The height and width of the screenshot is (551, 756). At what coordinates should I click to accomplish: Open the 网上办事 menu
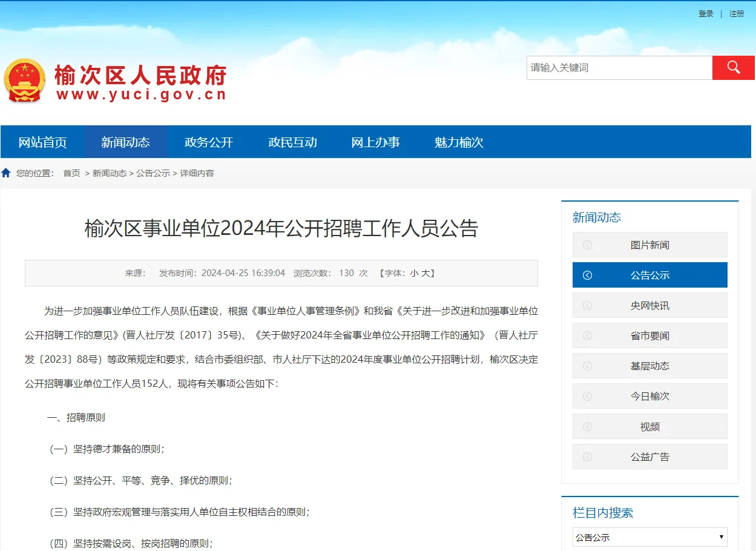375,142
